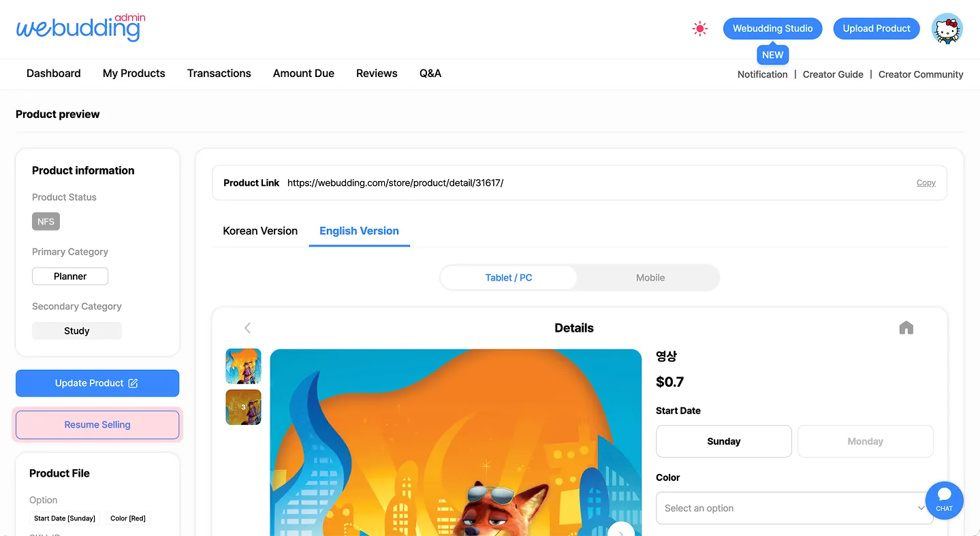Advance carousel with right arrow button

click(x=621, y=530)
